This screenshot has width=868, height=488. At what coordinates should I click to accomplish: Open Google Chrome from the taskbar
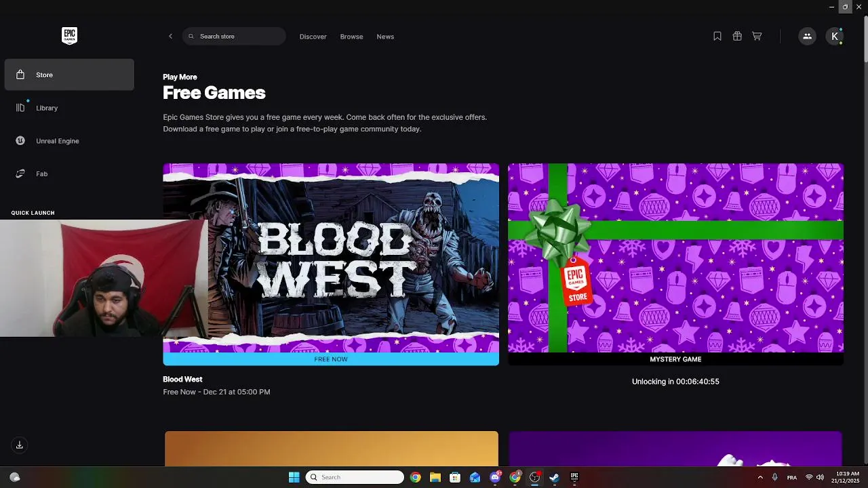pyautogui.click(x=416, y=477)
